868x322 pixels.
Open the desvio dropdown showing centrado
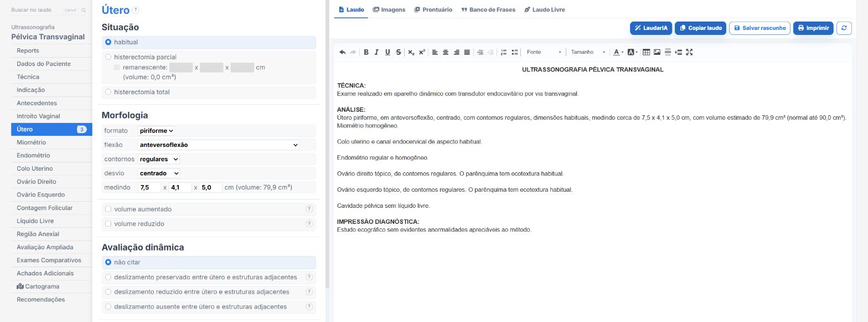[159, 173]
